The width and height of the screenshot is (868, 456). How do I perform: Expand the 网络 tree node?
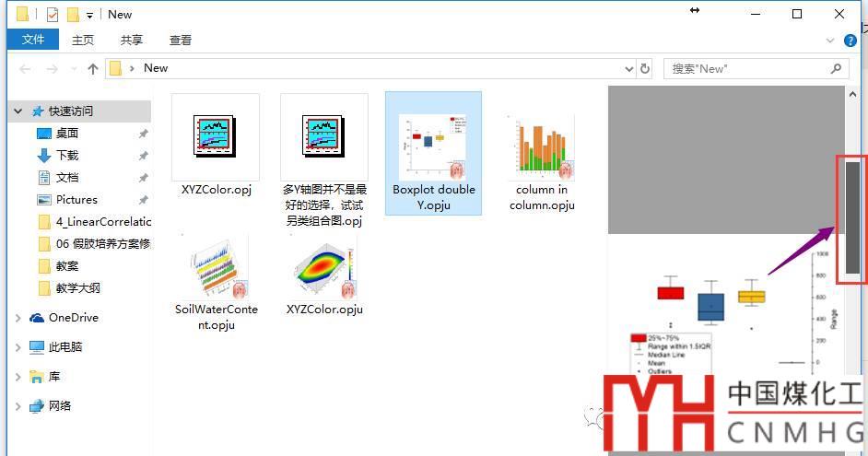tap(18, 406)
